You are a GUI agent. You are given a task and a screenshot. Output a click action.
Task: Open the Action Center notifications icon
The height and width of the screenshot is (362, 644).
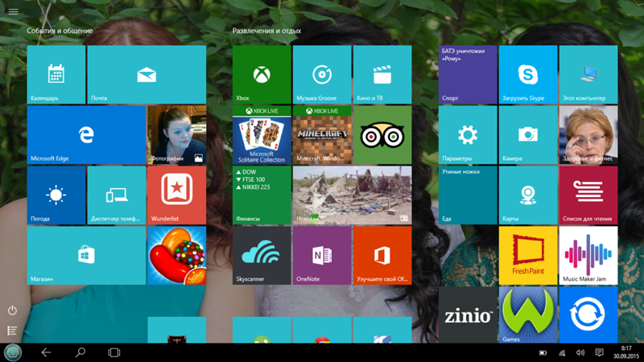click(x=599, y=353)
